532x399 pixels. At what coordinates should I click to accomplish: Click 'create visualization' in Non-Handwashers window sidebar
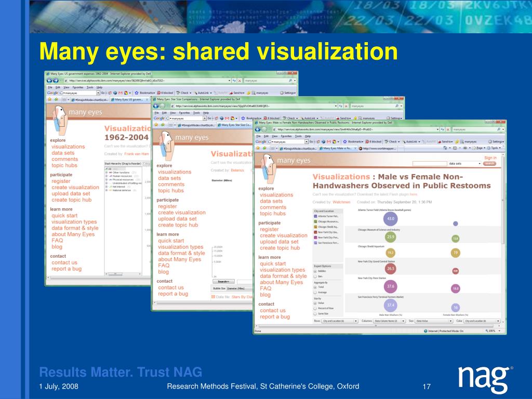(284, 235)
